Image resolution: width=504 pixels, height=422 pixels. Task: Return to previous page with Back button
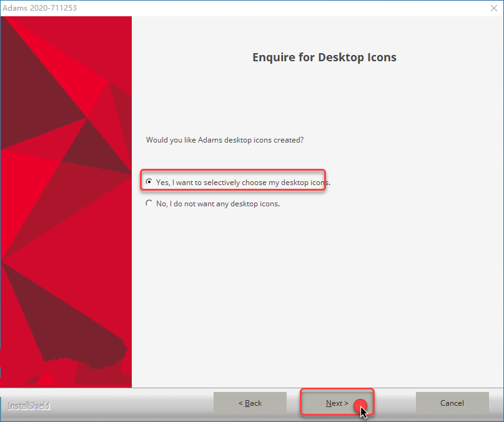tap(250, 403)
